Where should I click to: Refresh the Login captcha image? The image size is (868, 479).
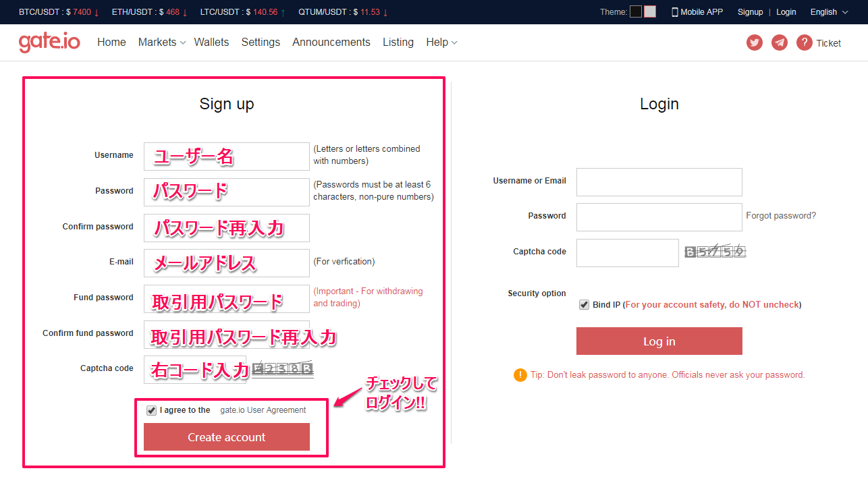coord(715,252)
